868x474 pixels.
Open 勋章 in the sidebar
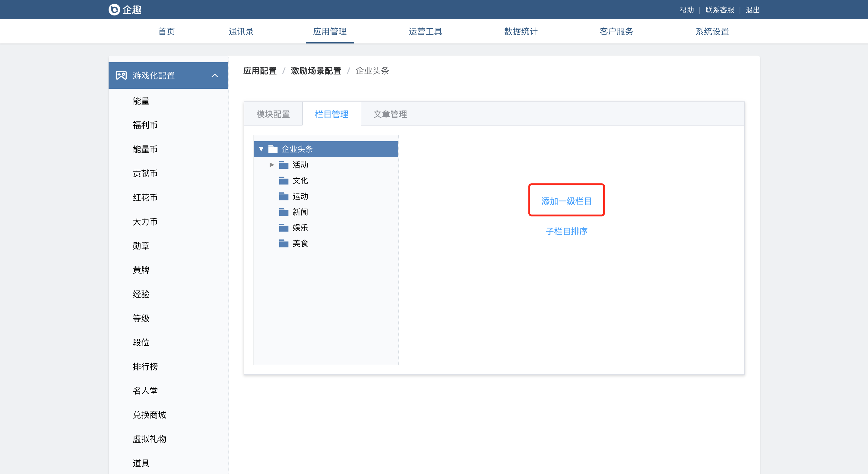point(141,245)
